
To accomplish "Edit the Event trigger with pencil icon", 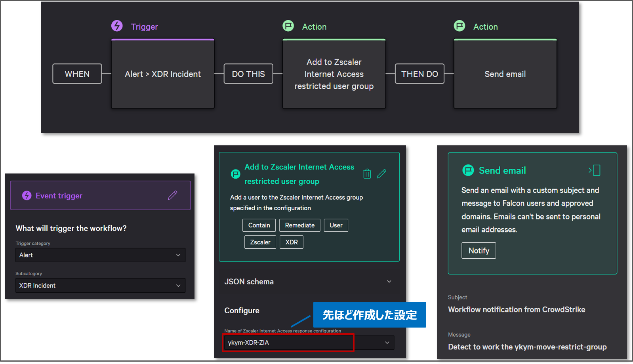I will [173, 195].
